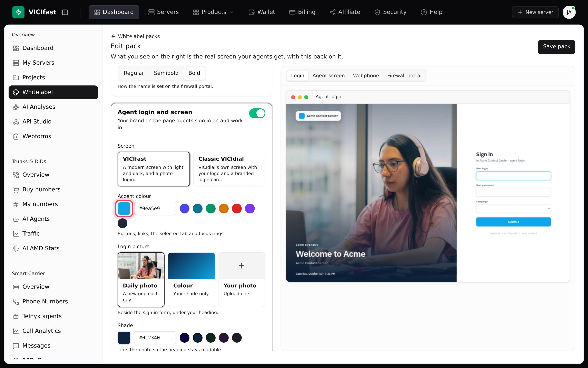Open Projects in the sidebar
Screen dimensions: 588x368
[x=53, y=77]
